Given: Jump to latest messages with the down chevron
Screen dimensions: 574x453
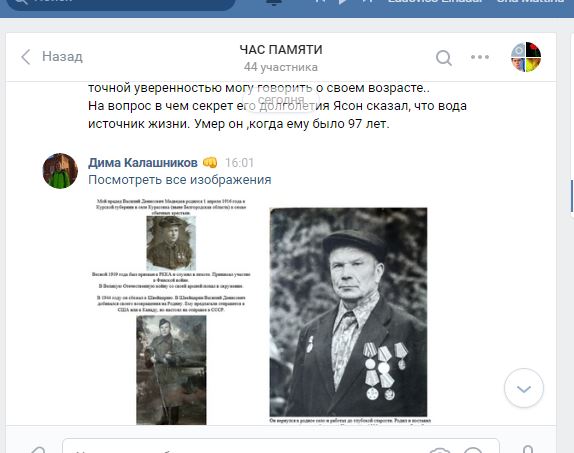Looking at the screenshot, I should (x=524, y=389).
